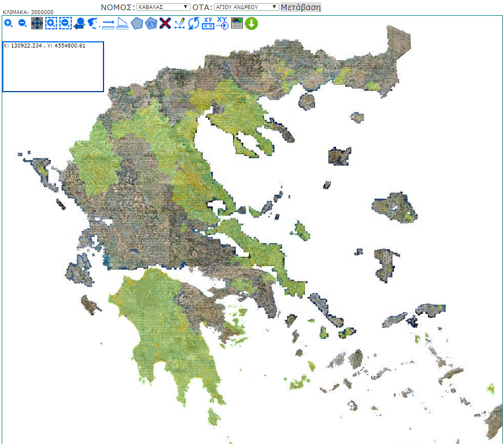Viewport: 504px width, 444px height.
Task: Choose the zoom out box tool
Action: coord(65,23)
